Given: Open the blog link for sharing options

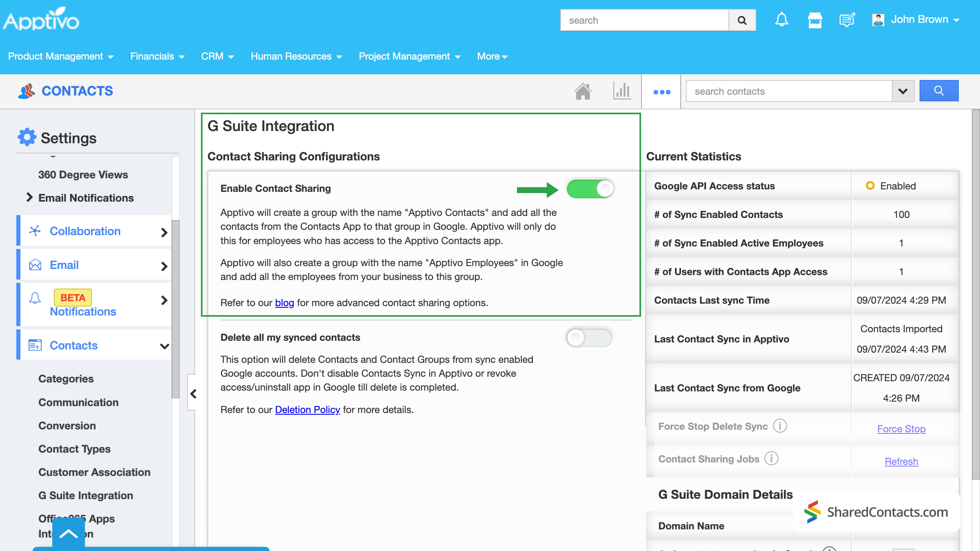Looking at the screenshot, I should tap(284, 303).
